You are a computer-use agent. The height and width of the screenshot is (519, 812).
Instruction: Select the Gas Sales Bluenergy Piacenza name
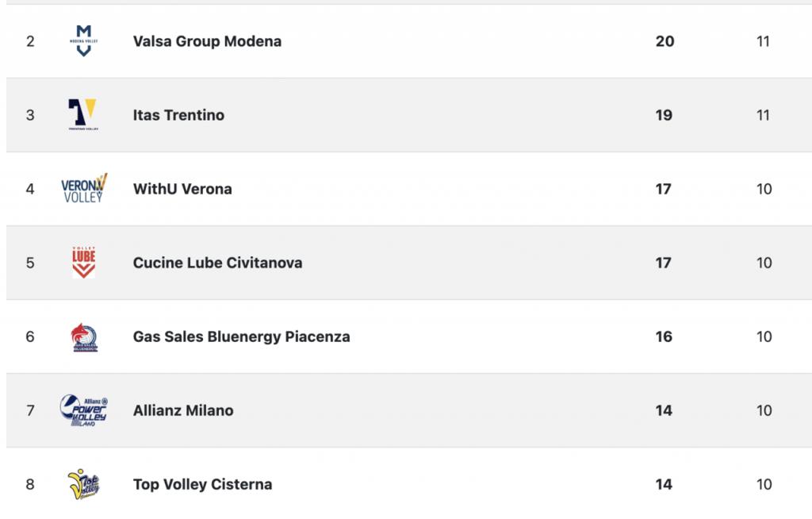point(241,337)
